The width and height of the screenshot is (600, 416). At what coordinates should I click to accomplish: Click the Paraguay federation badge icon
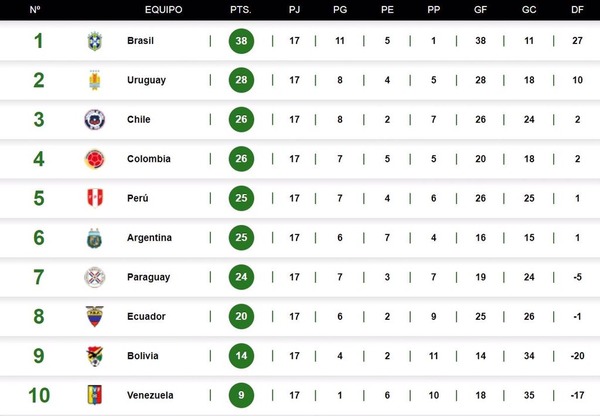(95, 277)
